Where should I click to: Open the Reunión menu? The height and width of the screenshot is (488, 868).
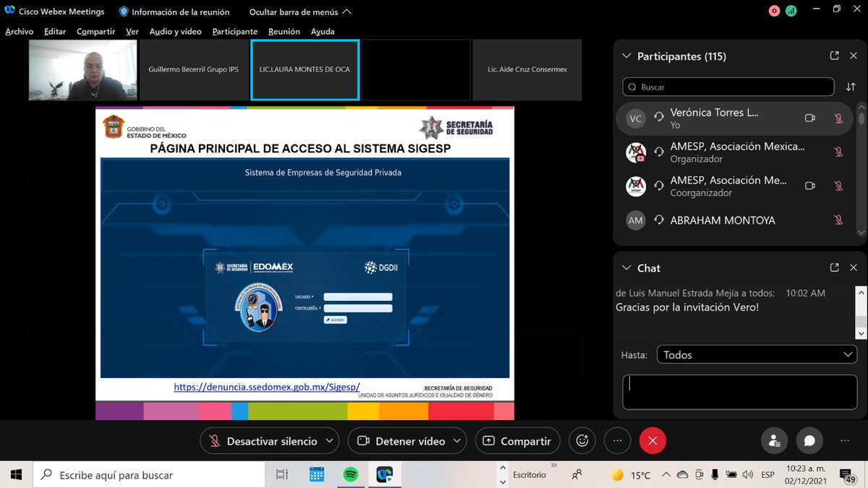tap(284, 31)
